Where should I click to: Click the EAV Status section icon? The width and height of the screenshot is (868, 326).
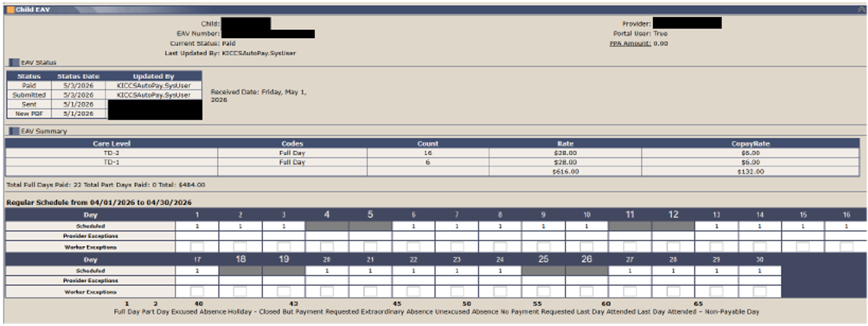click(14, 62)
